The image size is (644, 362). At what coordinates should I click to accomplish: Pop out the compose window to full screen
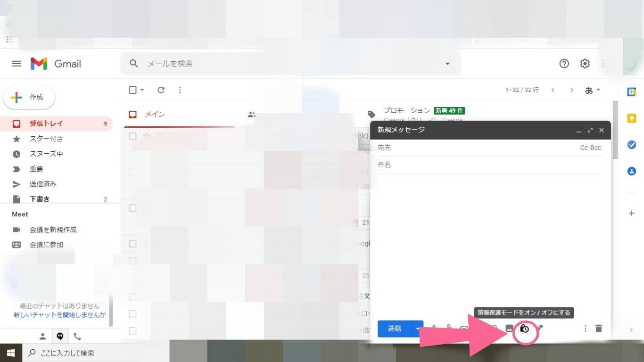(x=590, y=130)
